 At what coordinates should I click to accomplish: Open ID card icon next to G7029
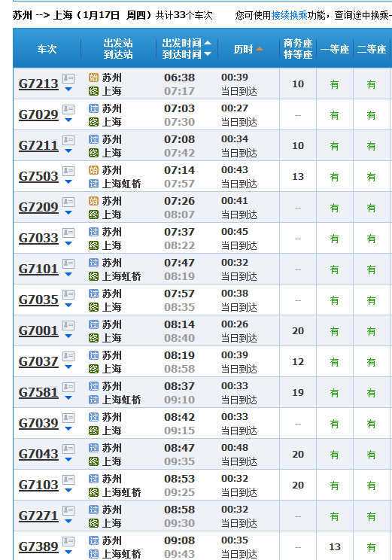point(68,109)
